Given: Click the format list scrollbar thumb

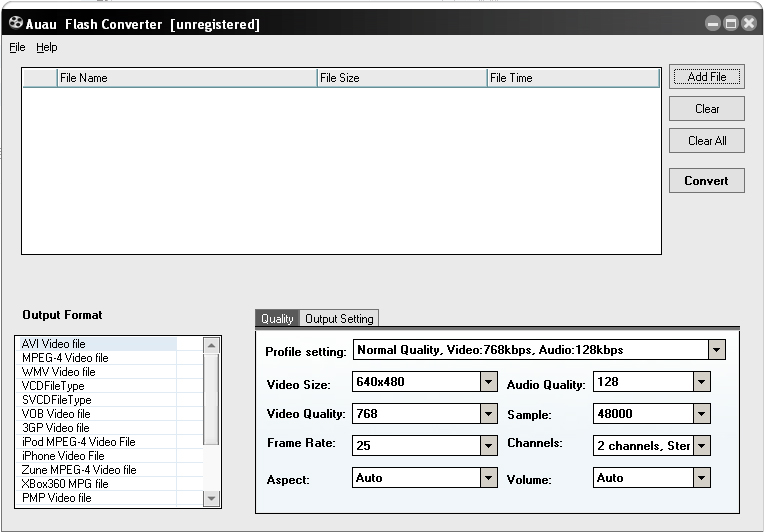Looking at the screenshot, I should pyautogui.click(x=211, y=399).
